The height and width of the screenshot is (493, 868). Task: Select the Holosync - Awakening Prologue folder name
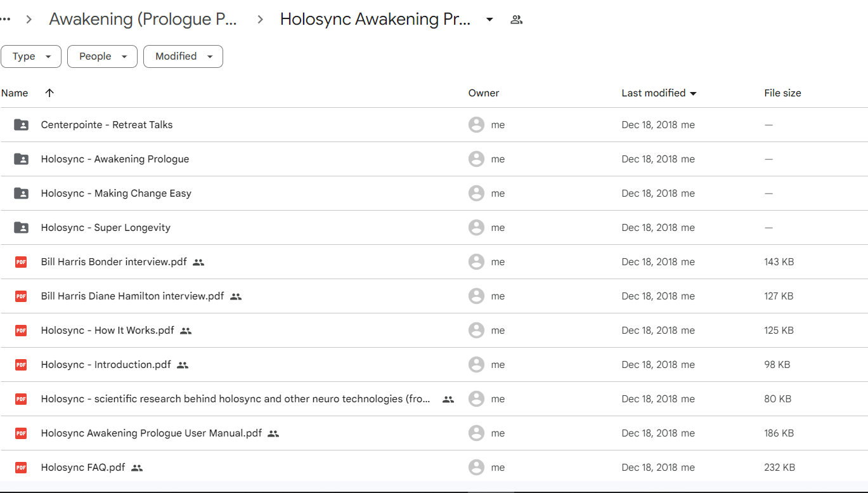pyautogui.click(x=115, y=159)
